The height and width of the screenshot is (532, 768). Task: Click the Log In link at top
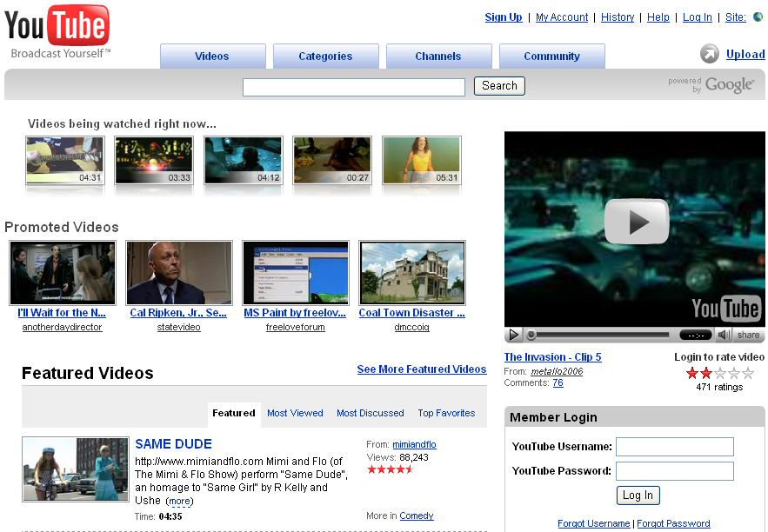pos(697,17)
